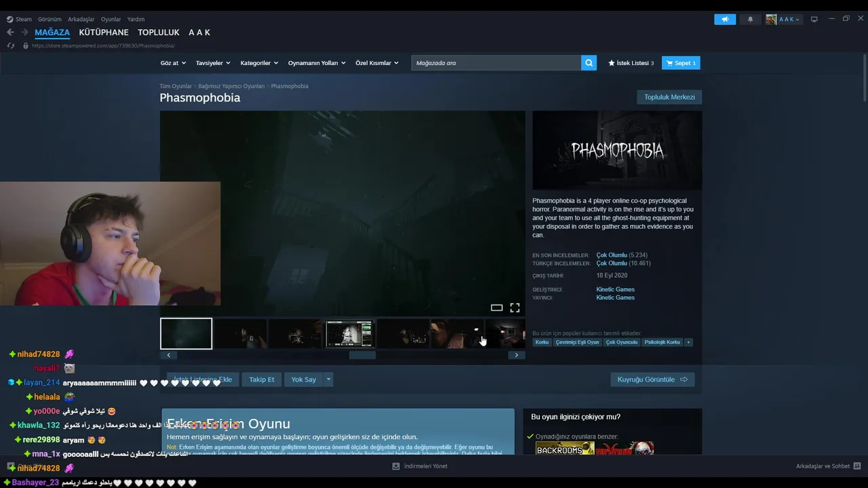This screenshot has height=488, width=868.
Task: Open Topluluk Merkezi community hub
Action: 669,97
